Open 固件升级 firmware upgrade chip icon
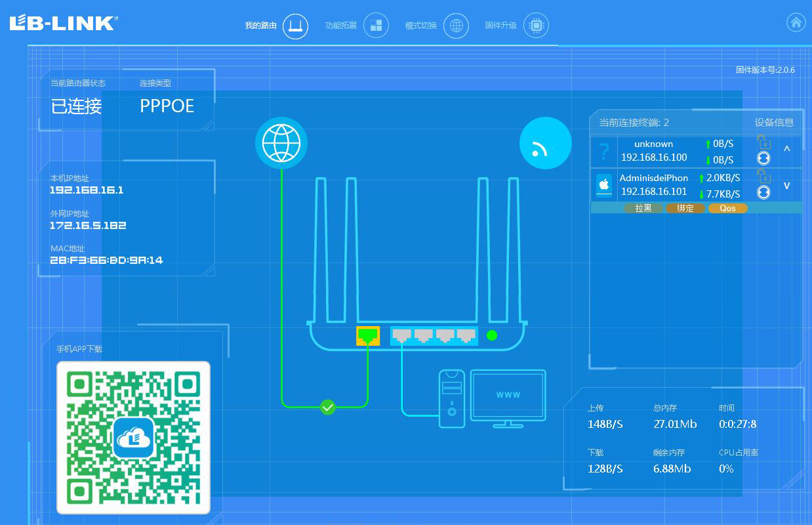This screenshot has width=812, height=525. tap(537, 26)
